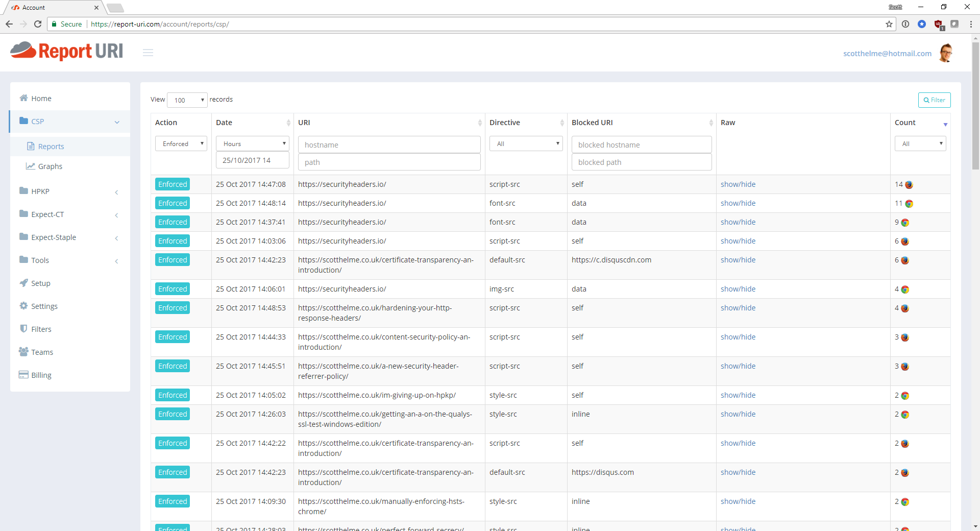Toggle the Count column sort order
Image resolution: width=980 pixels, height=531 pixels.
click(x=945, y=124)
